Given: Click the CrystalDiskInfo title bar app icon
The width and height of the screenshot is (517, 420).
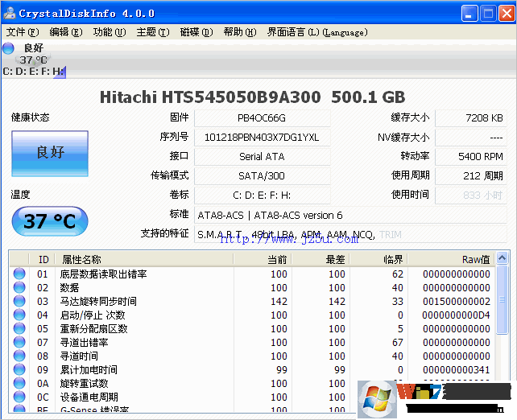Looking at the screenshot, I should pyautogui.click(x=10, y=14).
